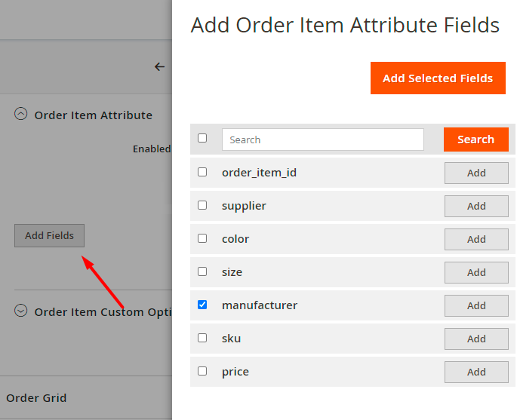Collapse the Order Item Attribute section
Screen dimensions: 517x420
21,115
